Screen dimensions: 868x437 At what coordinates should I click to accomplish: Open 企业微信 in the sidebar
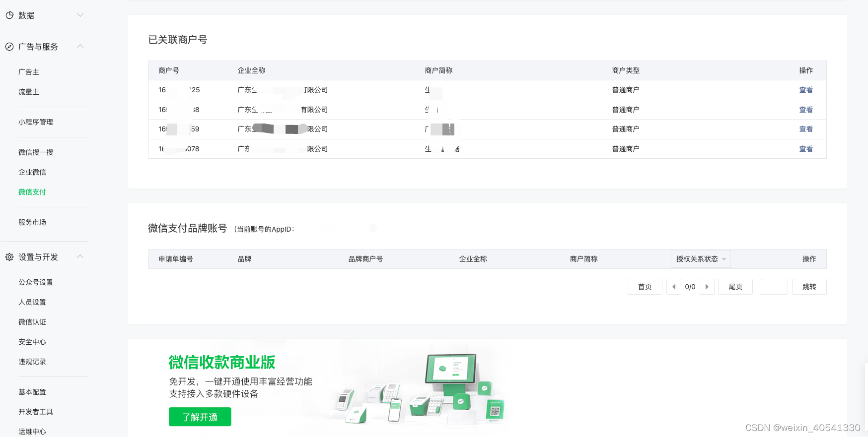(x=32, y=172)
